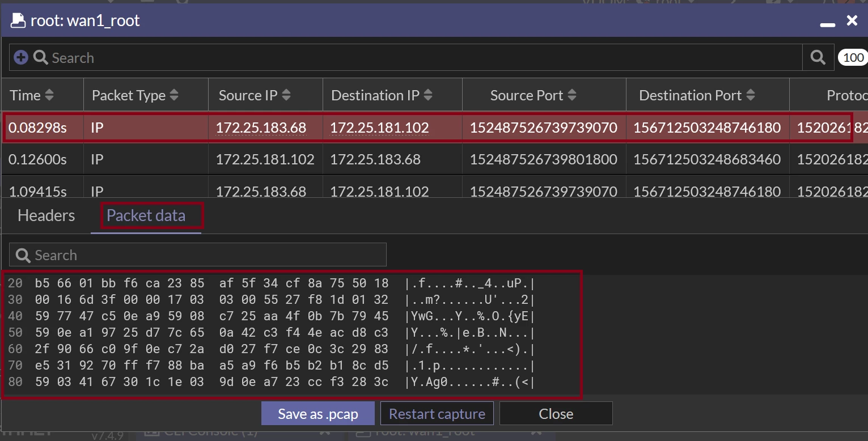Click Restart capture button
Screen dimensions: 868x441
click(x=437, y=414)
